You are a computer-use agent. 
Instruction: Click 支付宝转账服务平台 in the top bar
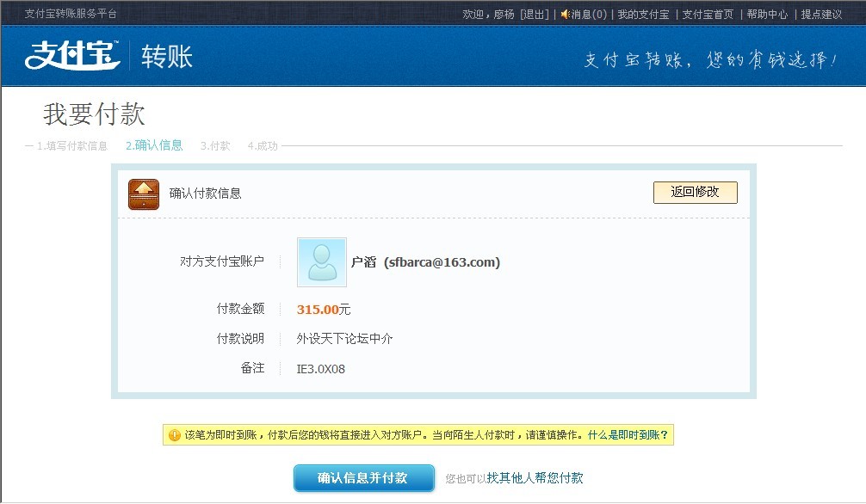[x=71, y=14]
